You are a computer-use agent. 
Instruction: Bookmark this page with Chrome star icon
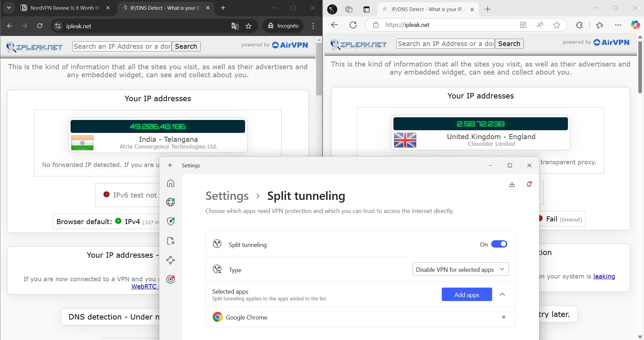249,26
